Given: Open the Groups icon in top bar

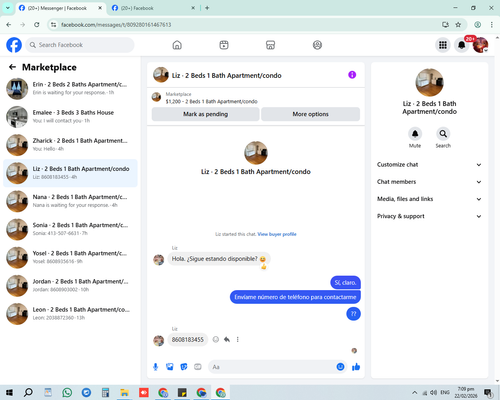Looking at the screenshot, I should (x=317, y=45).
